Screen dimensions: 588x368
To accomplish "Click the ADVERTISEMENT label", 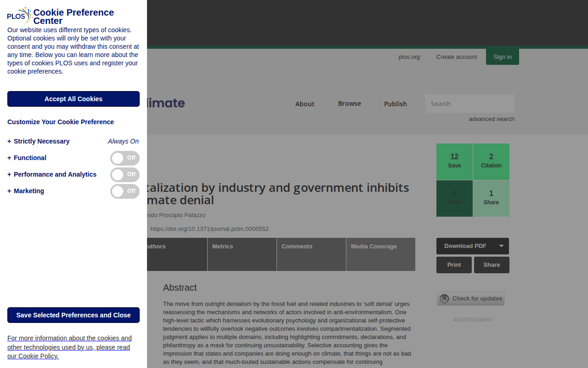I will [473, 320].
